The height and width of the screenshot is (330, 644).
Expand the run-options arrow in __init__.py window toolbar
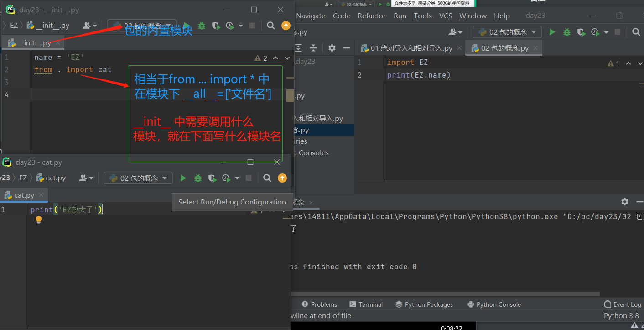click(x=241, y=26)
